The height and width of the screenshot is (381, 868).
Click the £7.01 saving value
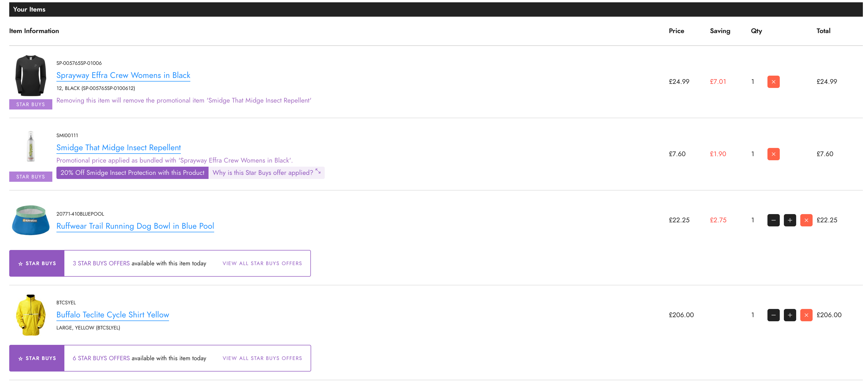718,82
